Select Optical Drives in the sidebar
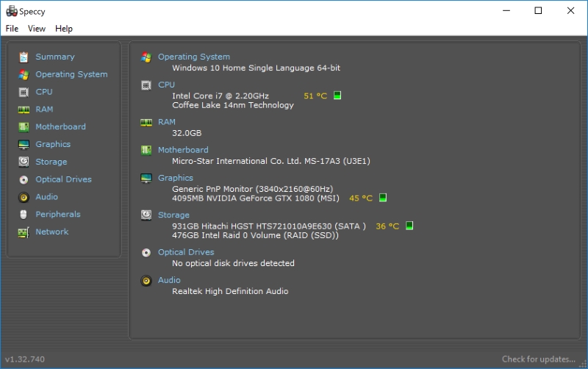 tap(64, 179)
